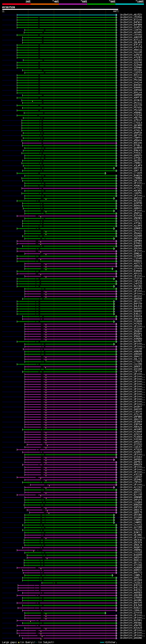Select the UniRef100_B3TK58 label
Image resolution: width=146 pixels, height=644 pixels.
click(131, 216)
